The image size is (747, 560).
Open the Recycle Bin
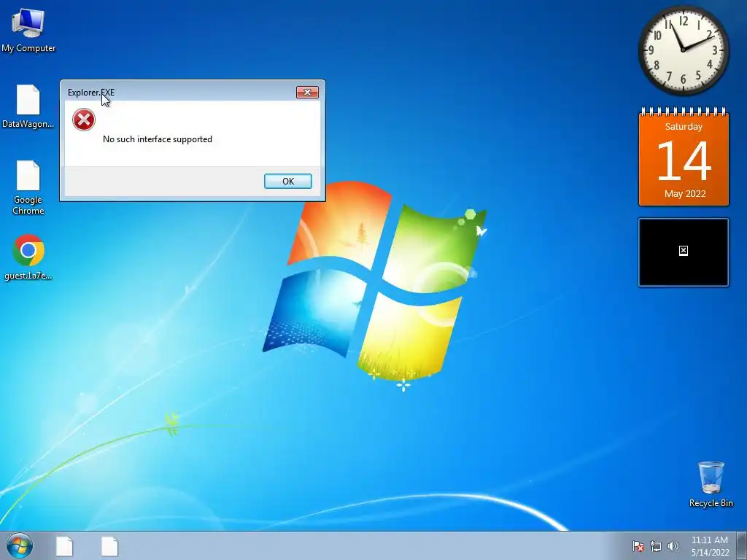pos(711,484)
